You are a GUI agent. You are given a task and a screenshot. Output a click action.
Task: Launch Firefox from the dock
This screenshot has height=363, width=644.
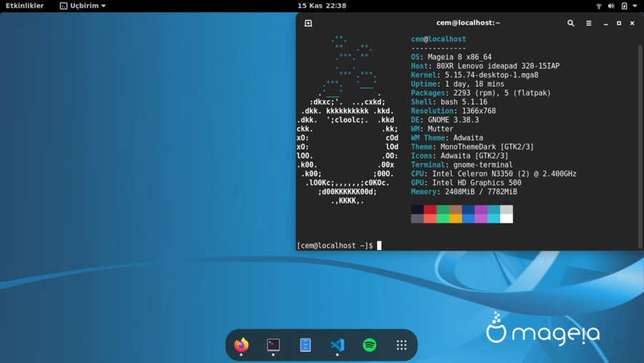coord(241,344)
